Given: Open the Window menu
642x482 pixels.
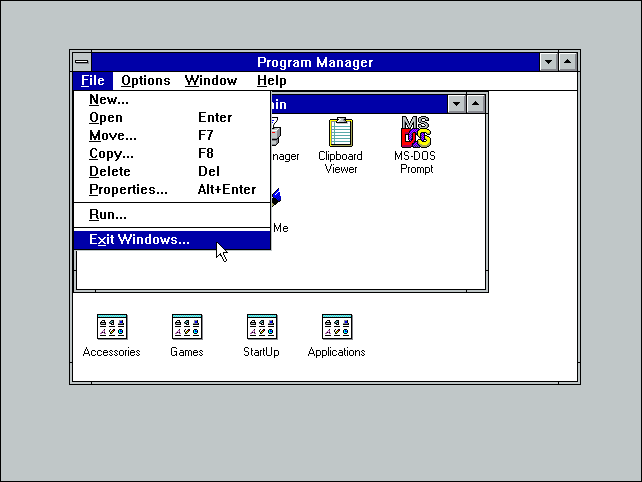Looking at the screenshot, I should pos(211,81).
